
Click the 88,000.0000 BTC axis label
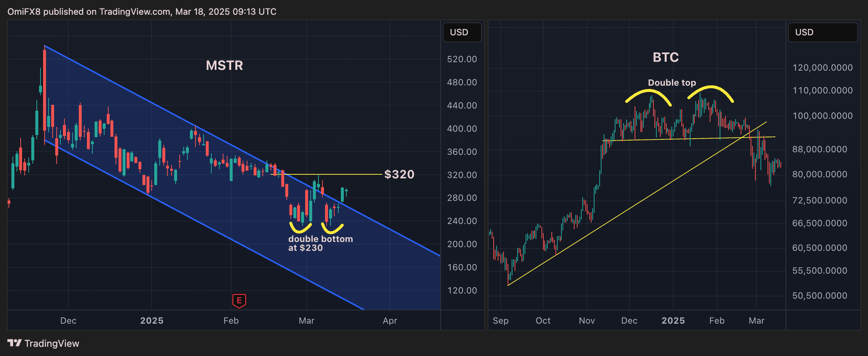[820, 149]
